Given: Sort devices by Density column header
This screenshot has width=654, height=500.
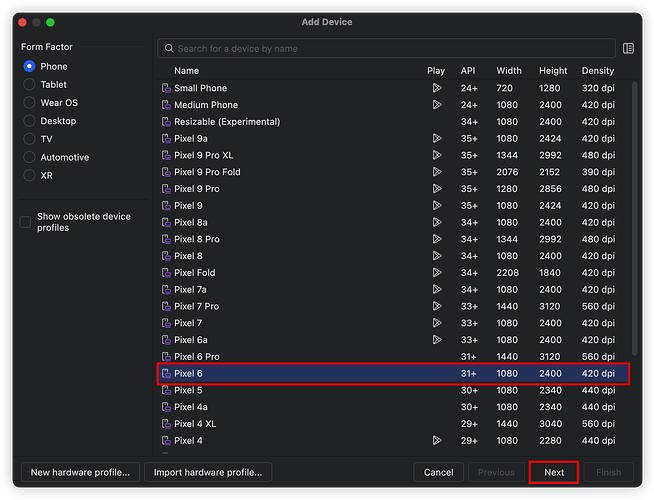Looking at the screenshot, I should click(x=597, y=71).
